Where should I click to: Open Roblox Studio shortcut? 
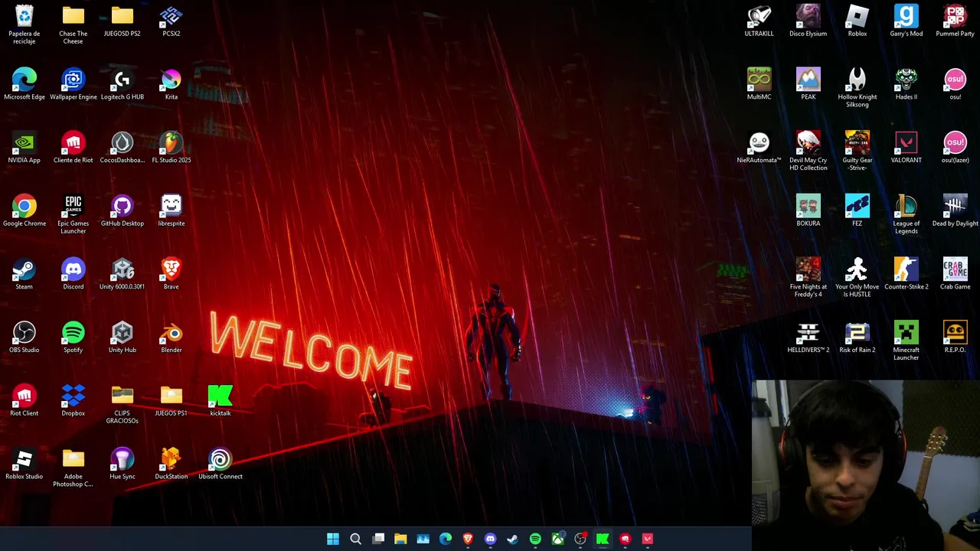click(24, 465)
